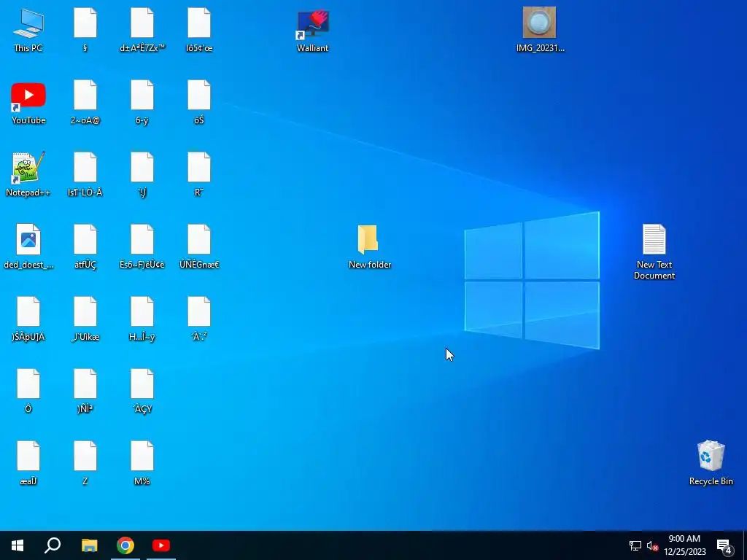The image size is (747, 560).
Task: Select the file named R¯
Action: click(199, 175)
